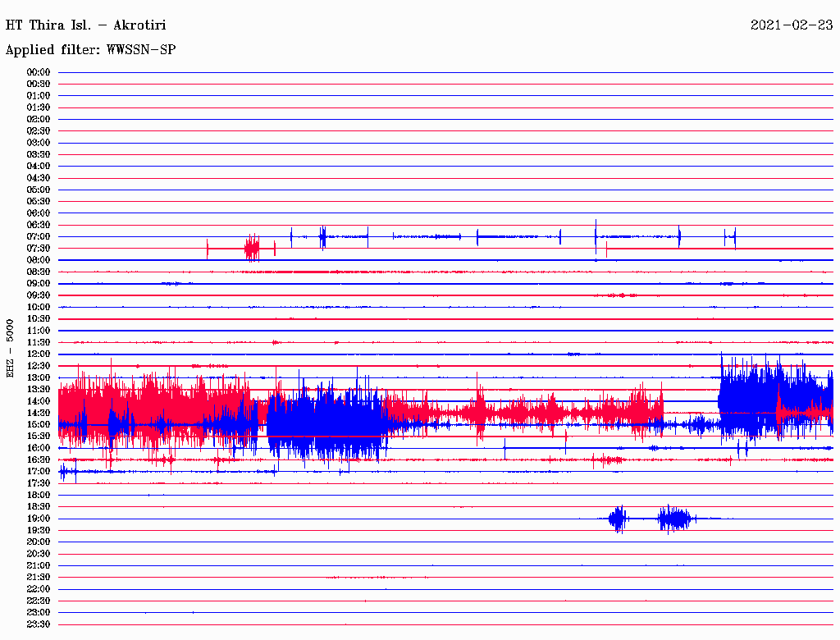840x640 pixels.
Task: Click the 00:30 time label
Action: point(39,85)
